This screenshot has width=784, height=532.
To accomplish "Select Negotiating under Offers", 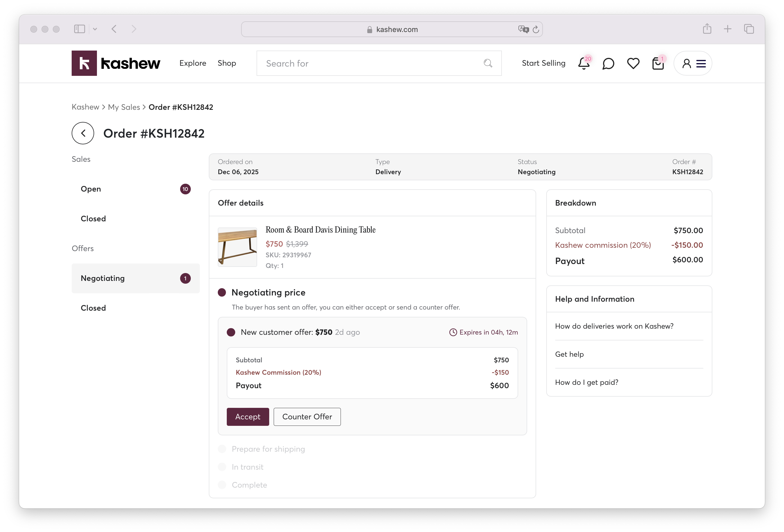I will [103, 278].
